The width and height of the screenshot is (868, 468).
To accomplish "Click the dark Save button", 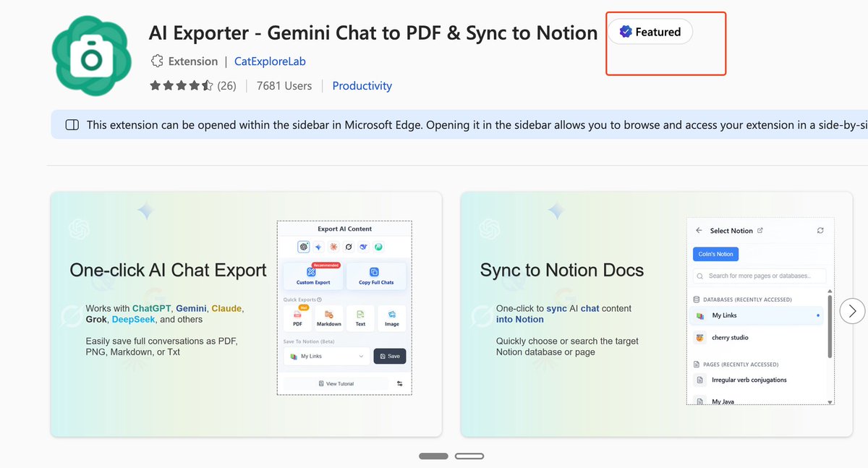I will [x=390, y=356].
